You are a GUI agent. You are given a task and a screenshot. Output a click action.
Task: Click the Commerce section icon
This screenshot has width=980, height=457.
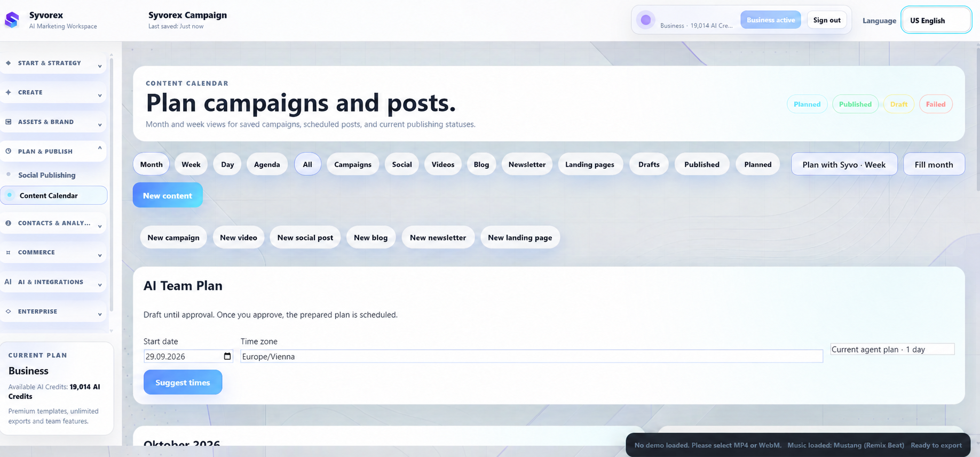click(x=8, y=252)
